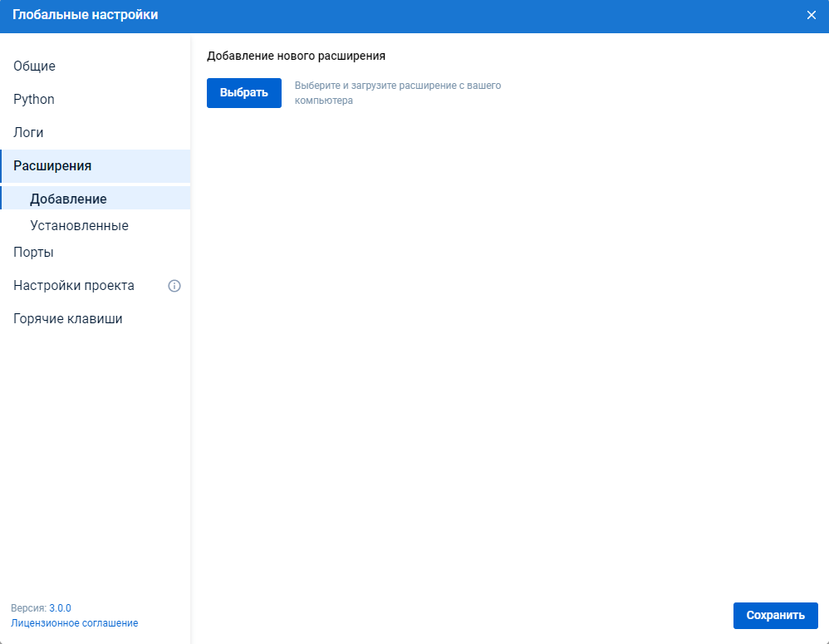Viewport: 829px width, 644px height.
Task: Open Настройки проекта in the sidebar
Action: click(x=74, y=286)
